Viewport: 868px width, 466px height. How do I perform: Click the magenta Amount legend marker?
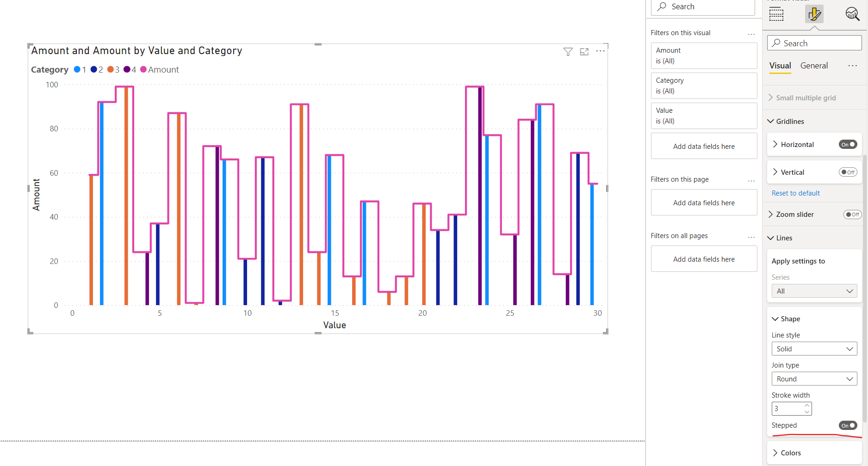[x=143, y=69]
